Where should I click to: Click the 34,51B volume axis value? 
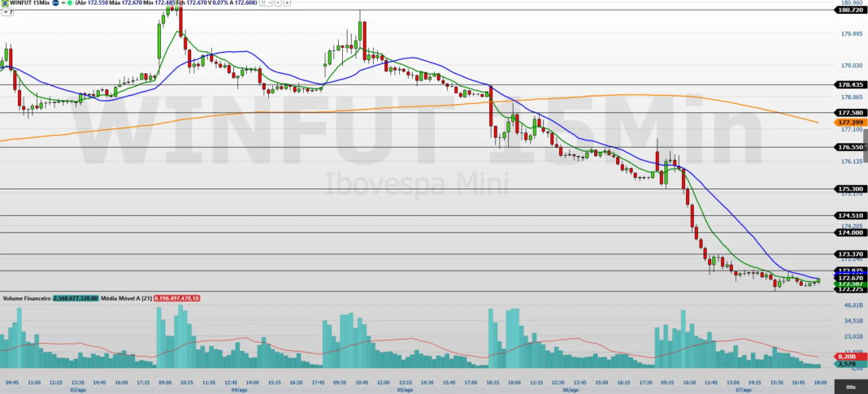853,320
